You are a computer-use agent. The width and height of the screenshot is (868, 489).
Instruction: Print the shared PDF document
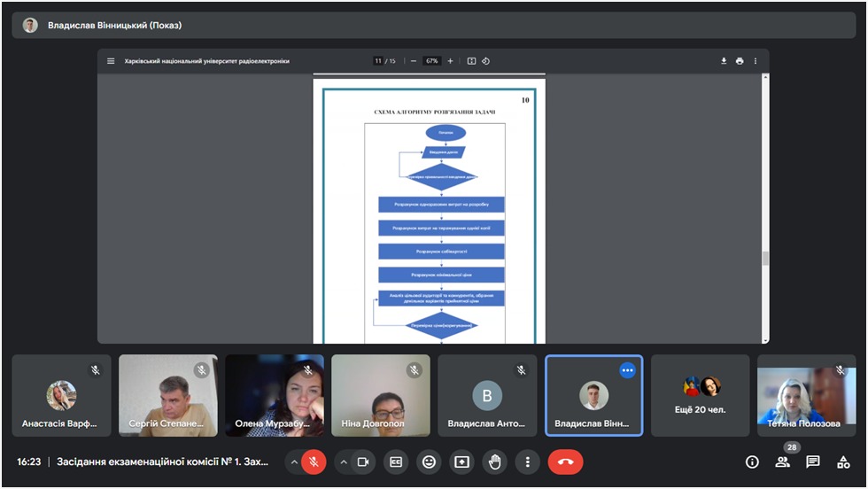click(740, 61)
